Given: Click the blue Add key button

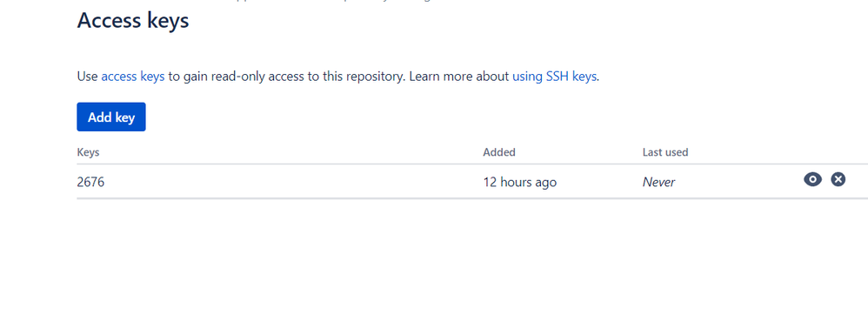Looking at the screenshot, I should [111, 117].
